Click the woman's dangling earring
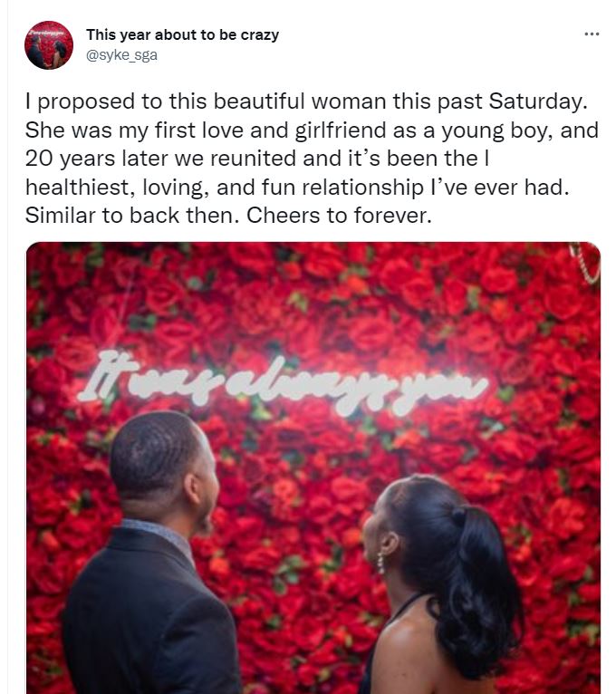 (380, 563)
